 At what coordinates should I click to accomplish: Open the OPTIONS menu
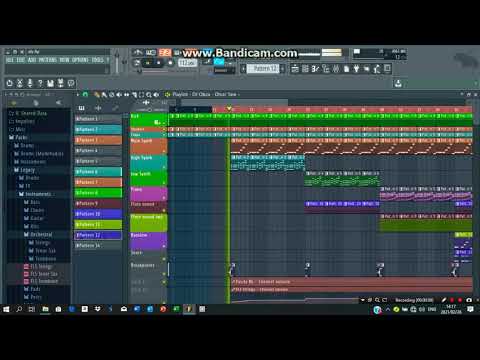pyautogui.click(x=80, y=60)
